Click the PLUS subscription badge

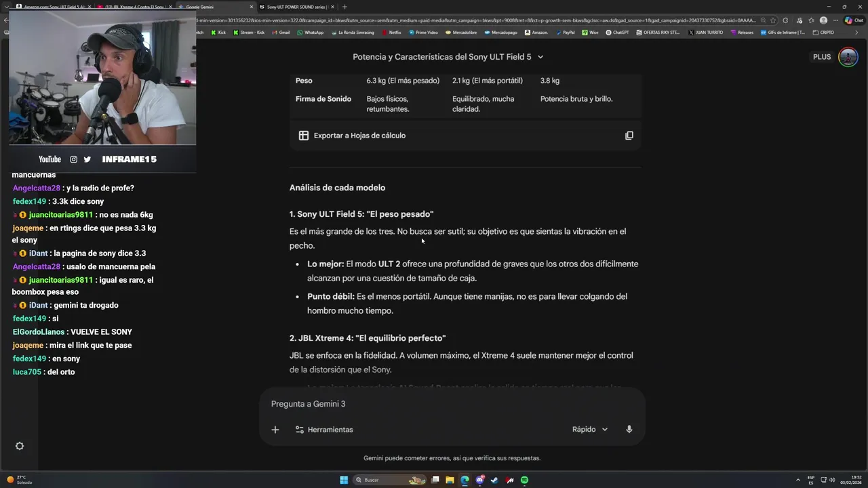[x=822, y=57]
